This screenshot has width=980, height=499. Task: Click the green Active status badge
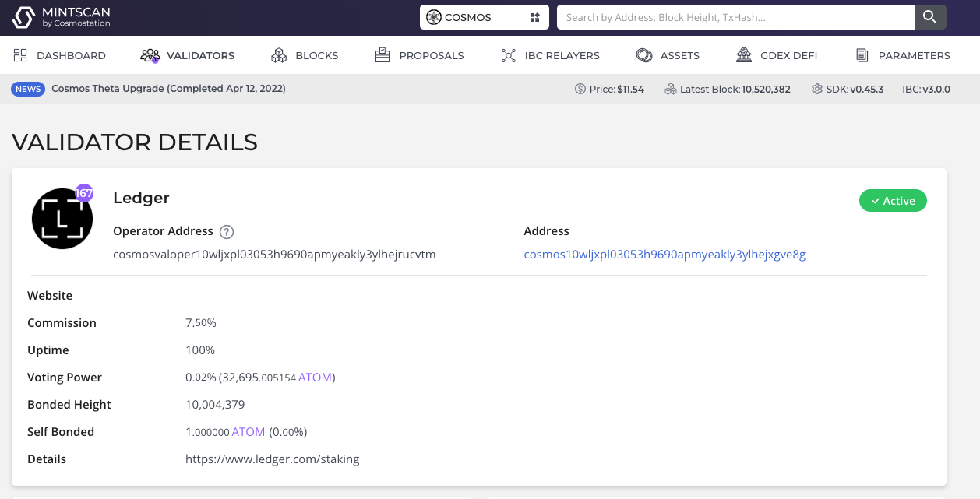pyautogui.click(x=892, y=201)
